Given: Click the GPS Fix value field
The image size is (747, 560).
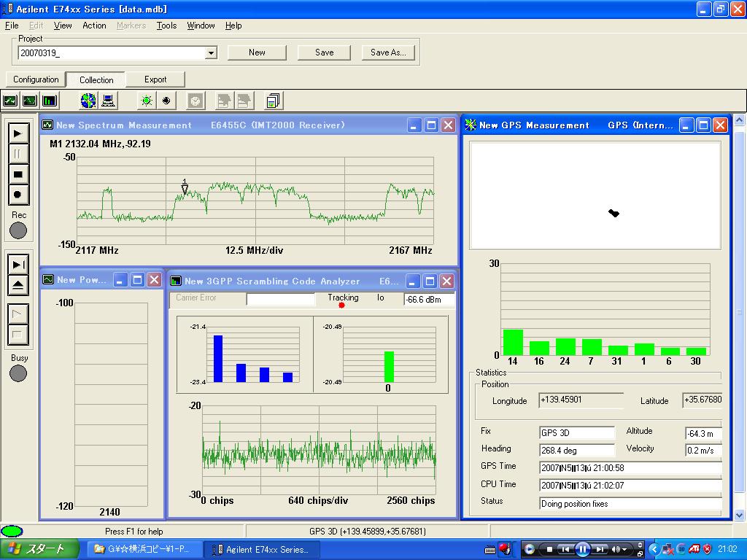Looking at the screenshot, I should 577,433.
